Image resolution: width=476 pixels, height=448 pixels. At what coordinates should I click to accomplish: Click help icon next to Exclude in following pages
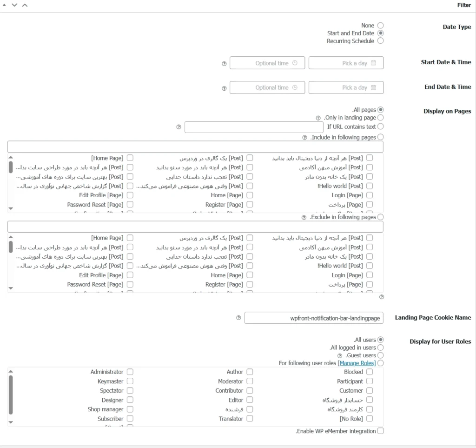[x=304, y=217]
